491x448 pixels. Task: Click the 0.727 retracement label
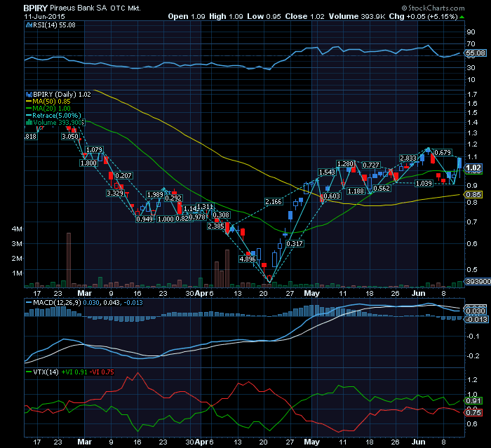371,165
